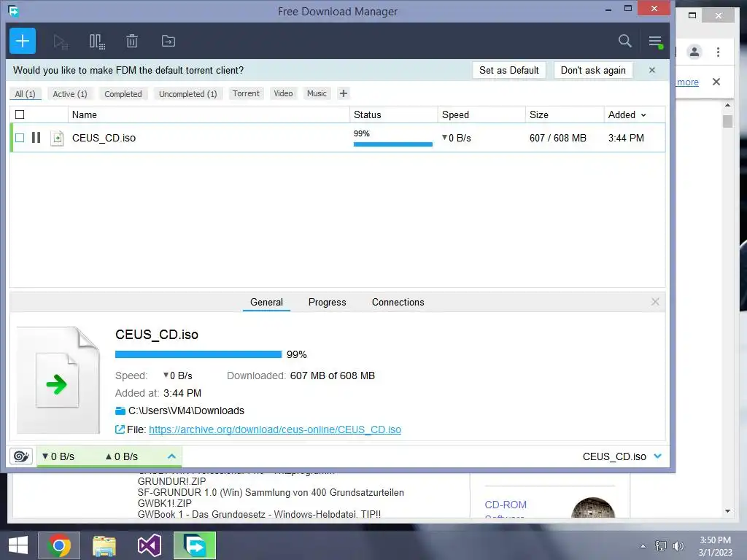Filter by Torrent downloads

(x=246, y=93)
